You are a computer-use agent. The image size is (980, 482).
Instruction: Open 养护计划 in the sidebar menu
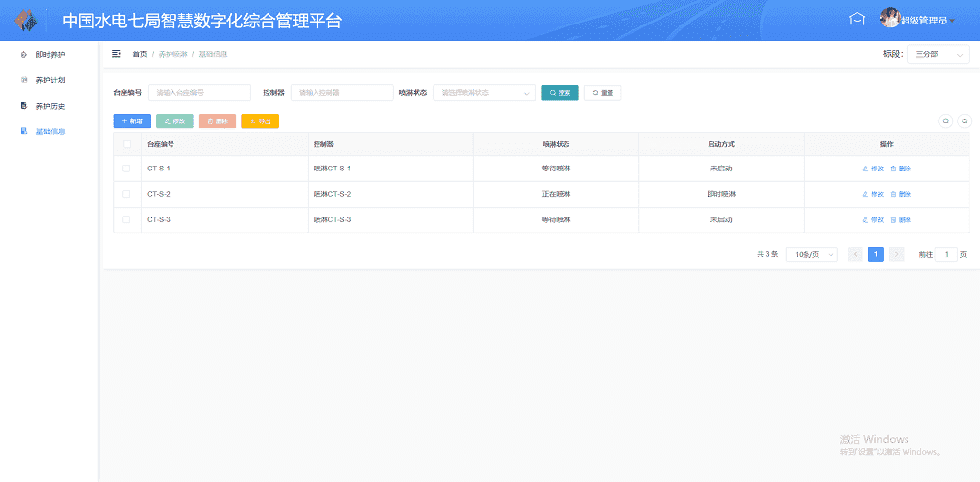pos(50,80)
